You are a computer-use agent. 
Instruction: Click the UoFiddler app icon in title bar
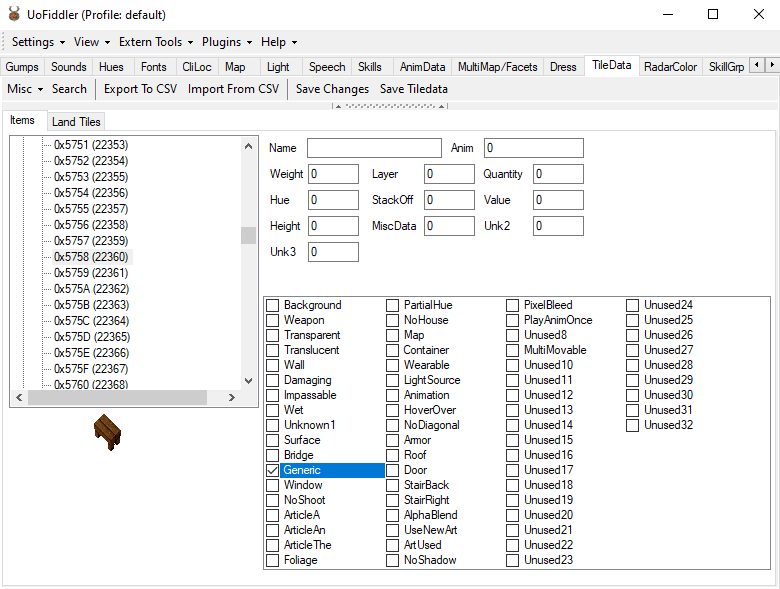[14, 15]
